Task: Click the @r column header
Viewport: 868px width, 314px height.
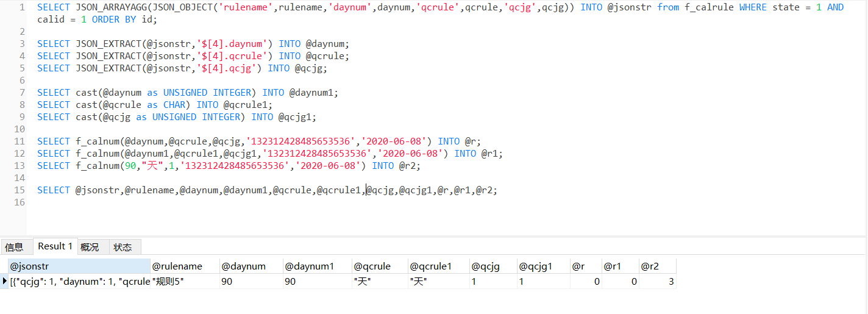Action: 586,266
